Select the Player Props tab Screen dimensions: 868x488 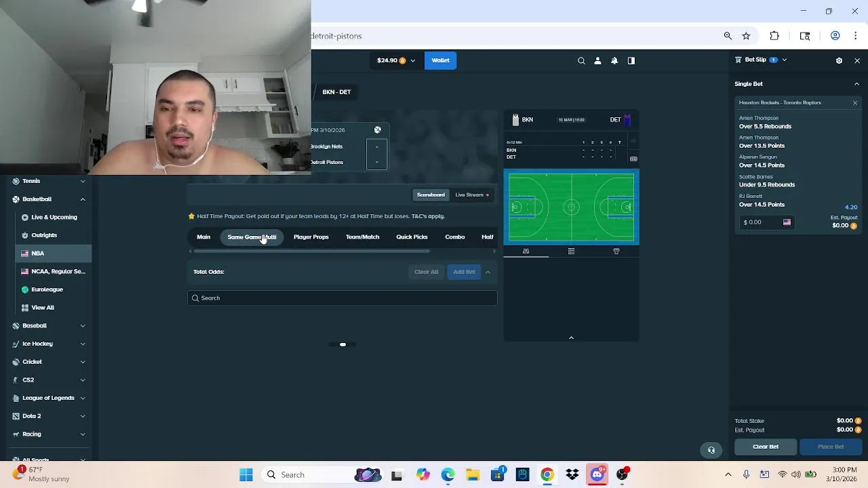tap(311, 237)
